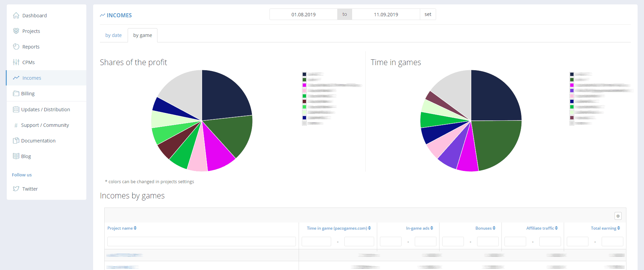Click the Reports pie icon
The width and height of the screenshot is (644, 270).
[x=16, y=46]
